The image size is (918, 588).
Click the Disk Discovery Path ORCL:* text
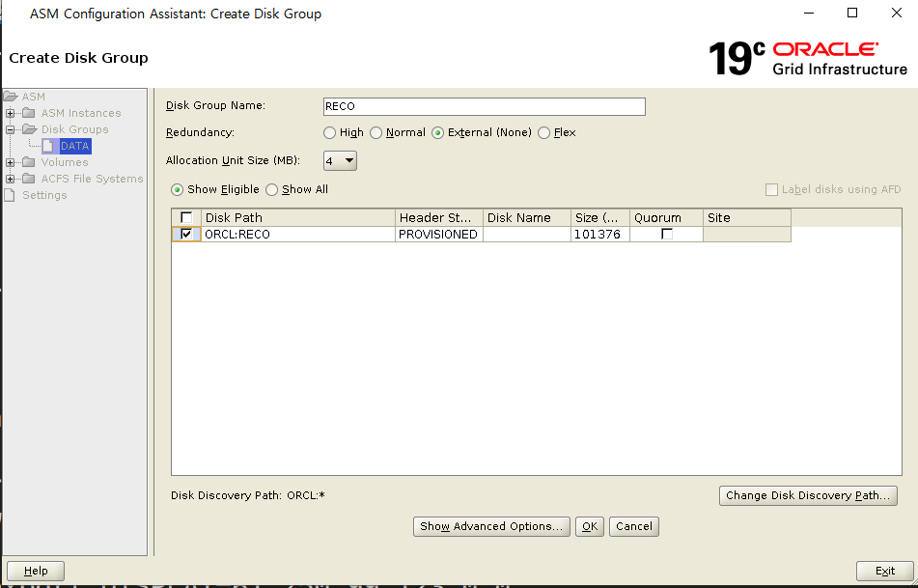tap(248, 495)
